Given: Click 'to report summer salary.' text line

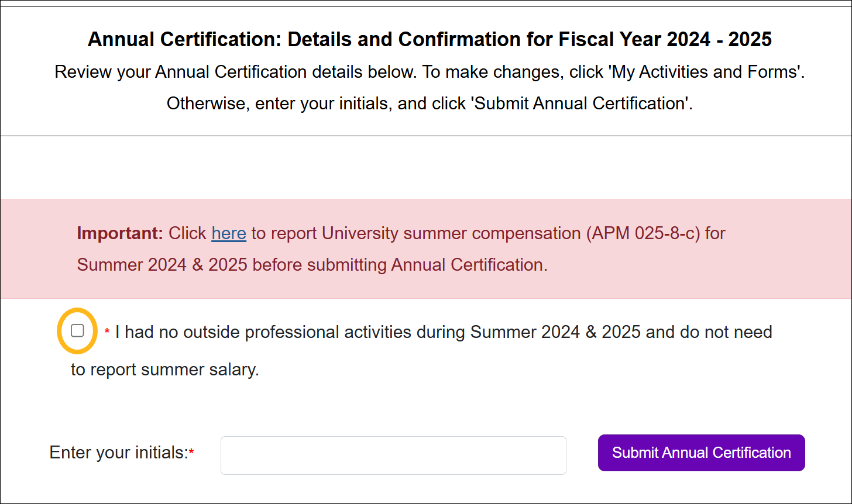Looking at the screenshot, I should click(x=165, y=370).
